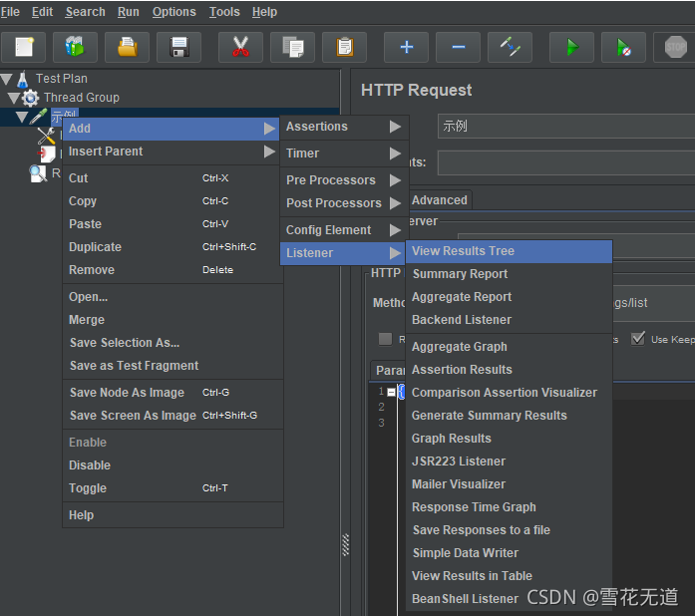The width and height of the screenshot is (695, 616).
Task: Click the Cut scissors toolbar icon
Action: coord(240,47)
